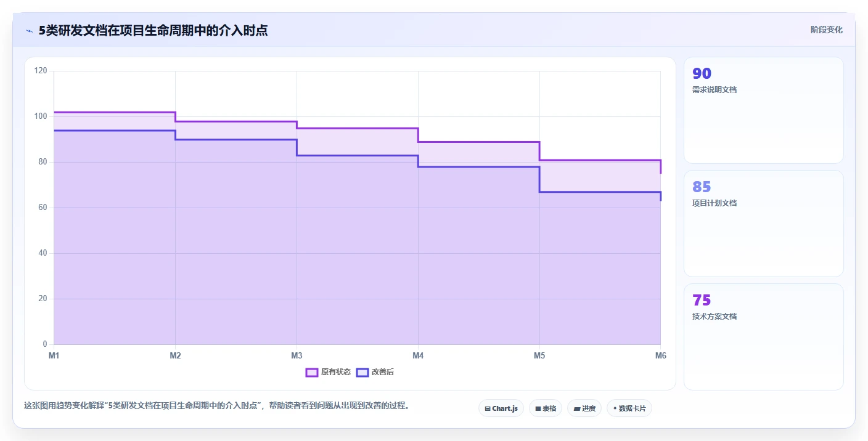
Task: Click the M3 x-axis label
Action: pos(297,355)
